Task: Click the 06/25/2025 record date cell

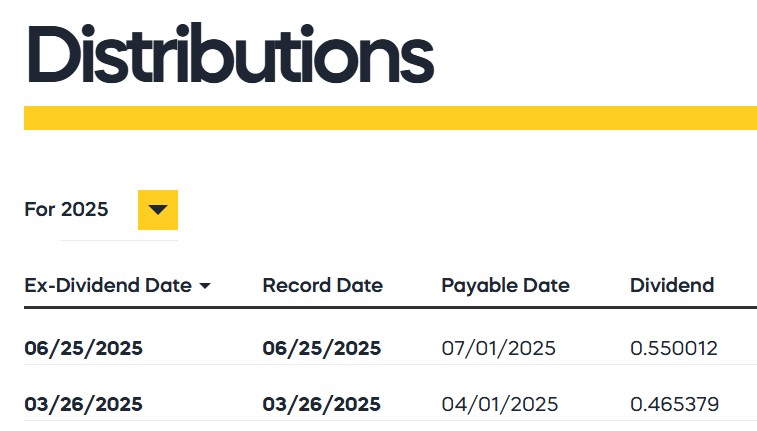Action: coord(322,348)
